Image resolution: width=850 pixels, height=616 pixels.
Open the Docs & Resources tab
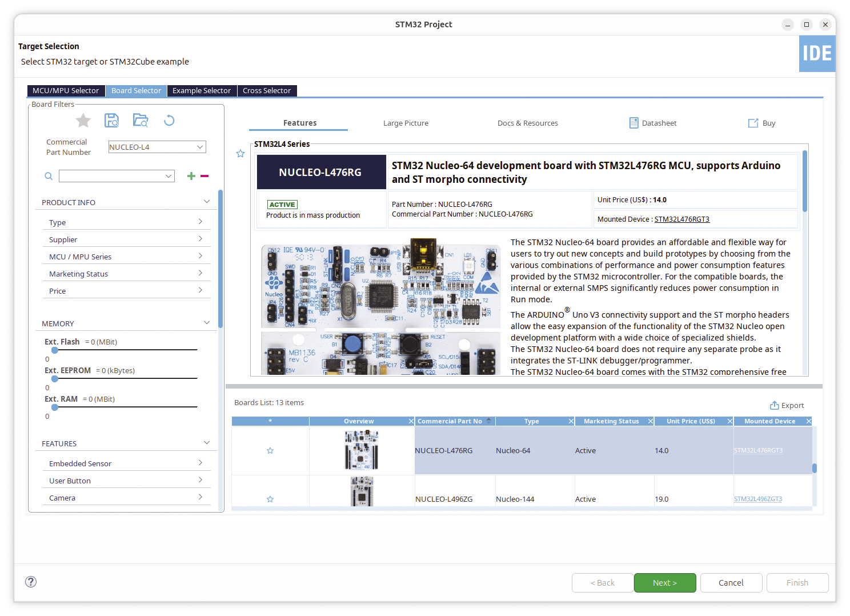(x=527, y=123)
